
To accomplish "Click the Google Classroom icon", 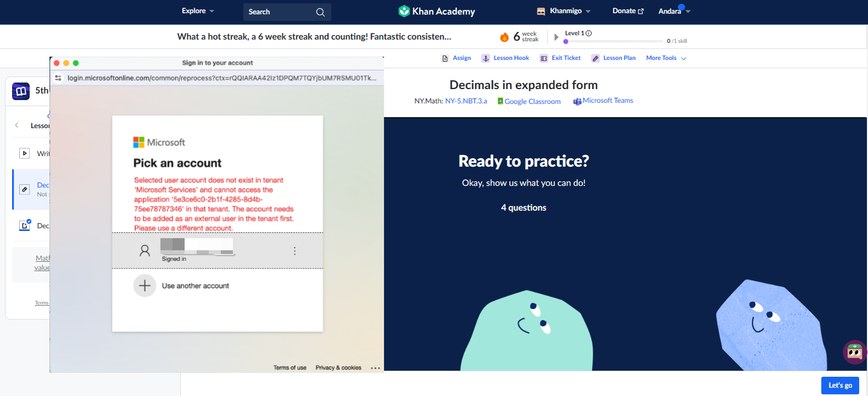I will pos(500,101).
